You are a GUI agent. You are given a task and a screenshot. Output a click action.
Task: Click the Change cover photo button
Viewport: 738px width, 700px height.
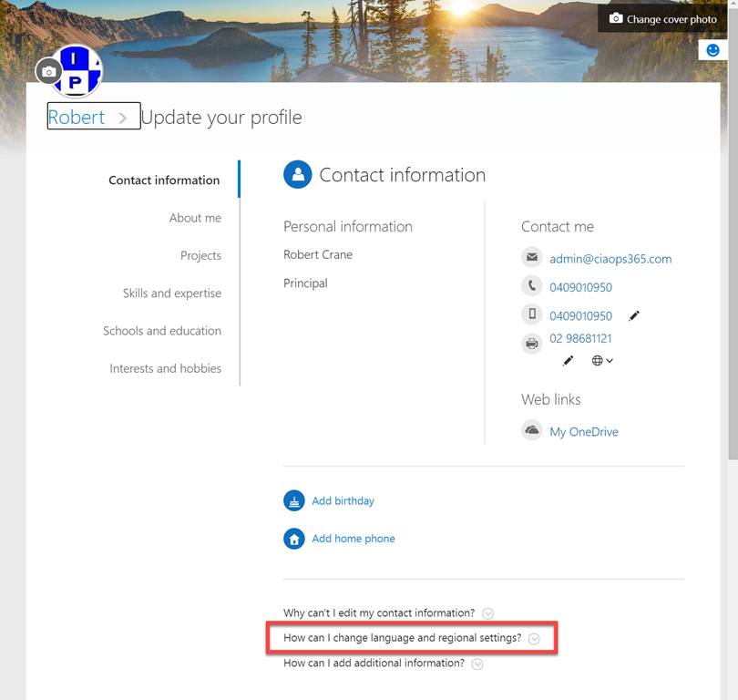pyautogui.click(x=662, y=19)
